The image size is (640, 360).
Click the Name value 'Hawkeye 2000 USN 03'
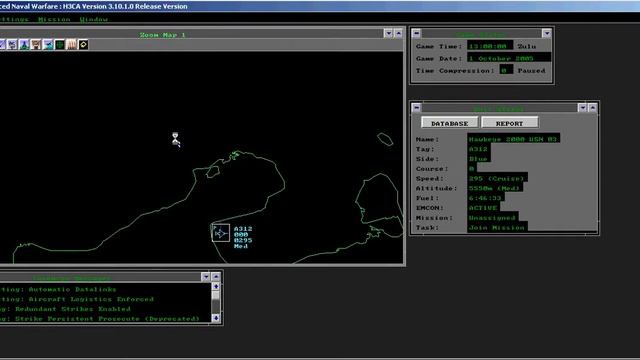coord(513,139)
